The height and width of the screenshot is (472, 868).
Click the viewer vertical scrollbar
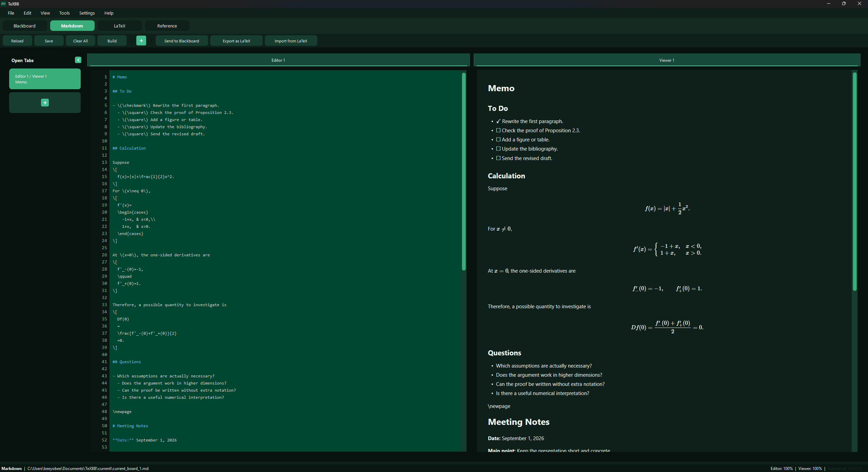(855, 181)
